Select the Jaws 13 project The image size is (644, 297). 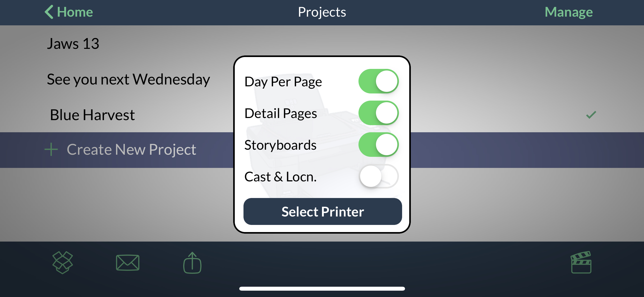point(73,44)
